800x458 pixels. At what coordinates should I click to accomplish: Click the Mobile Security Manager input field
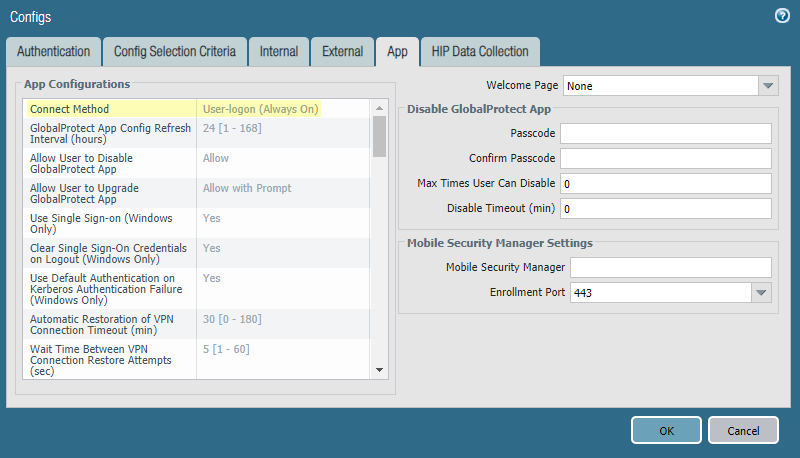(x=670, y=267)
